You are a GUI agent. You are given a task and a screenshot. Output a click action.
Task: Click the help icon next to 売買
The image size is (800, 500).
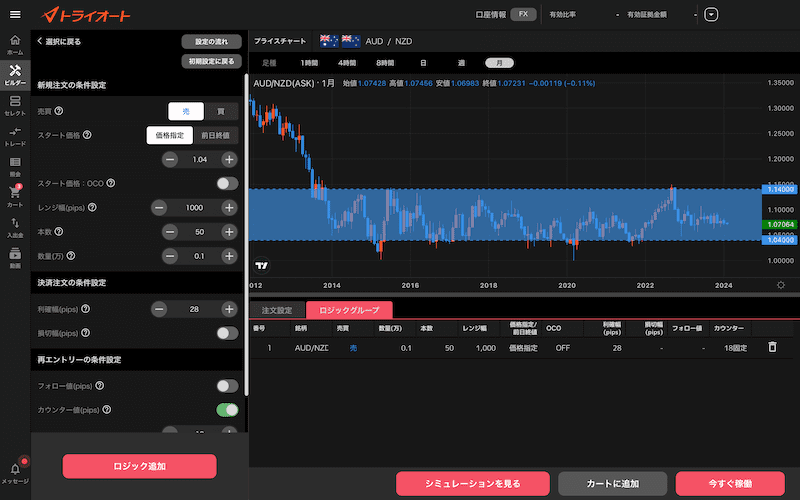pyautogui.click(x=59, y=111)
